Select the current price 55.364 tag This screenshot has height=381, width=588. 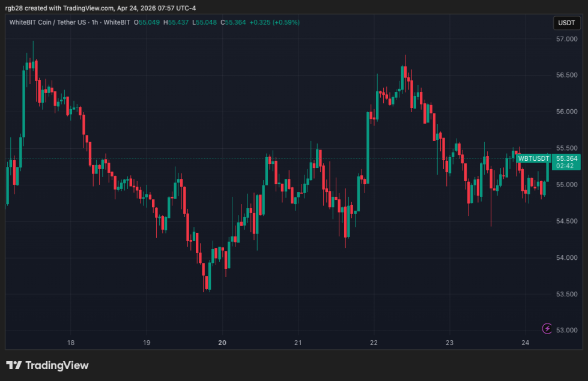click(x=567, y=158)
